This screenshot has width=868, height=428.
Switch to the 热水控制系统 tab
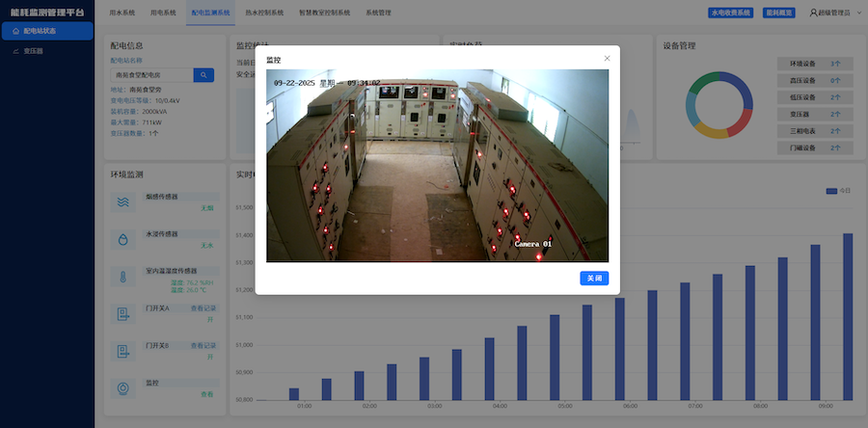click(x=264, y=13)
